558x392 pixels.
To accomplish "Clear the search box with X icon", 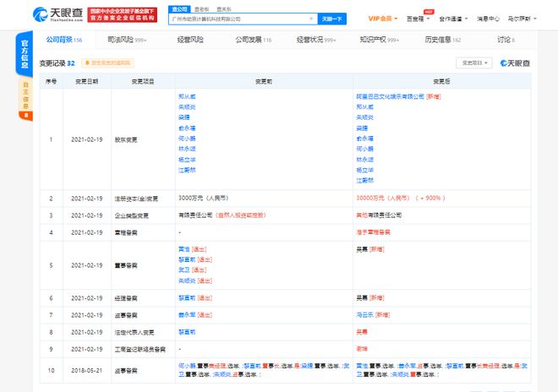I will [x=309, y=18].
